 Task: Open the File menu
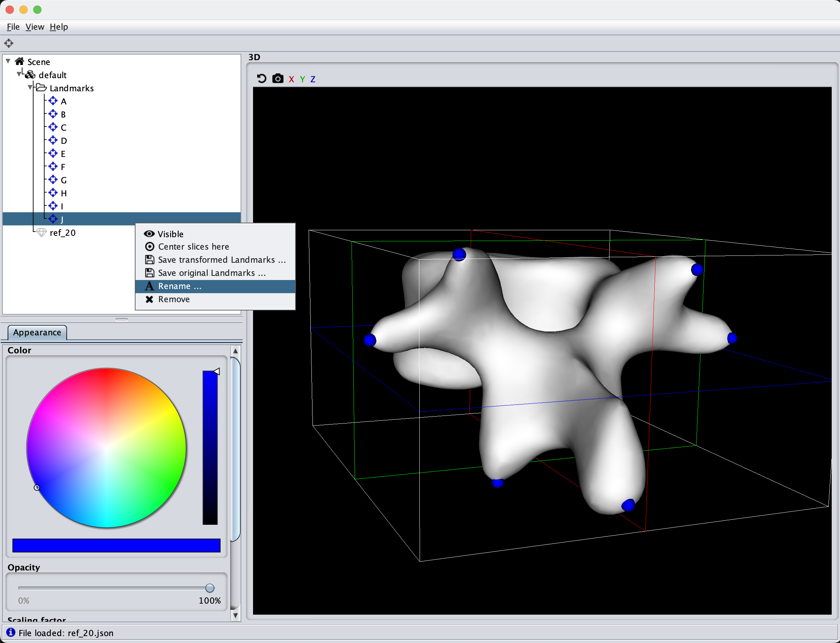13,27
